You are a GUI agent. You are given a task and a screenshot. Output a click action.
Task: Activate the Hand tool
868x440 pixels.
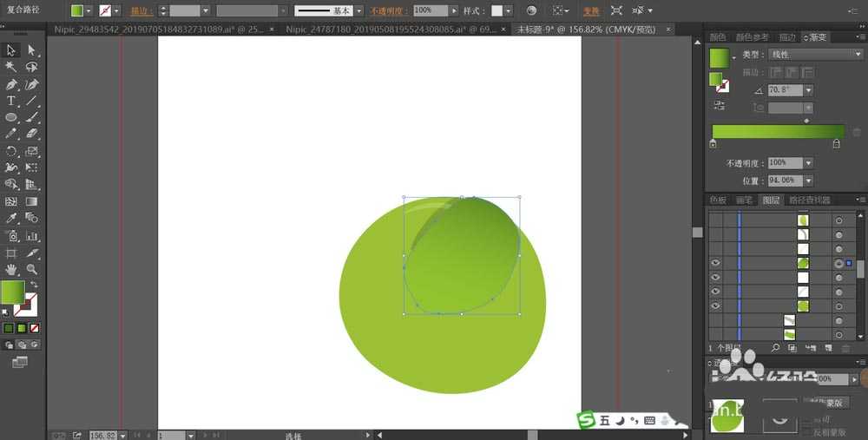click(x=11, y=269)
